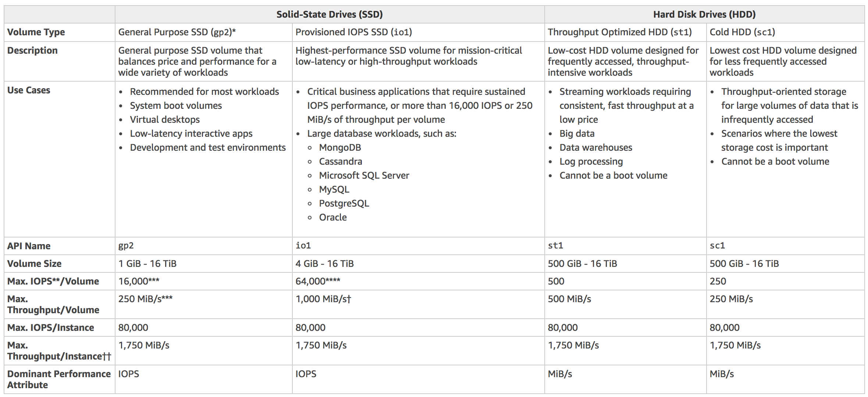Click the Highest-performance SSD volume description

click(x=409, y=56)
